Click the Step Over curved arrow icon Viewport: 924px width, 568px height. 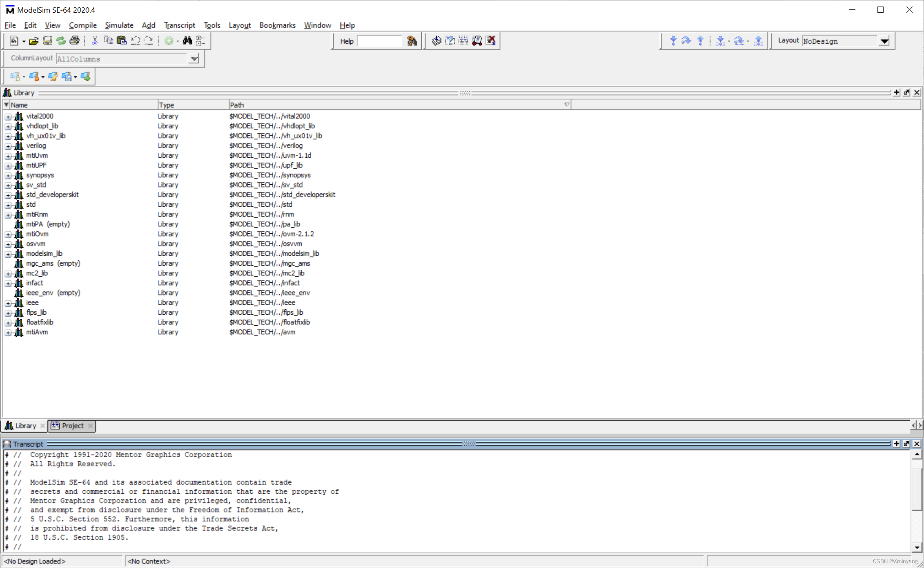coord(686,41)
